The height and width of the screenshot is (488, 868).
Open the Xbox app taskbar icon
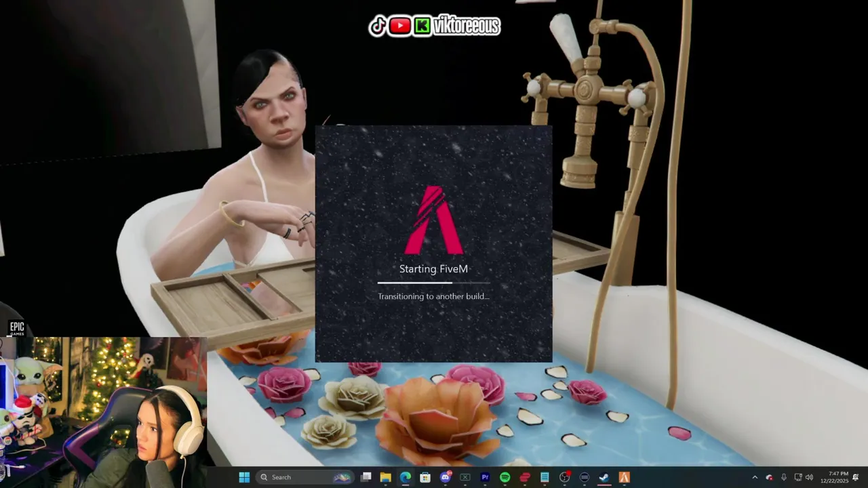tap(465, 477)
